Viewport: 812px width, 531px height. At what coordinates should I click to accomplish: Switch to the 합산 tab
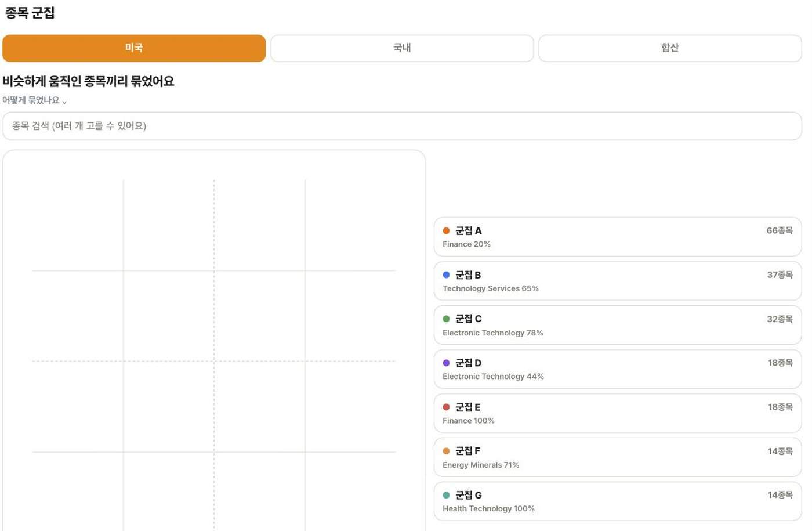tap(670, 48)
